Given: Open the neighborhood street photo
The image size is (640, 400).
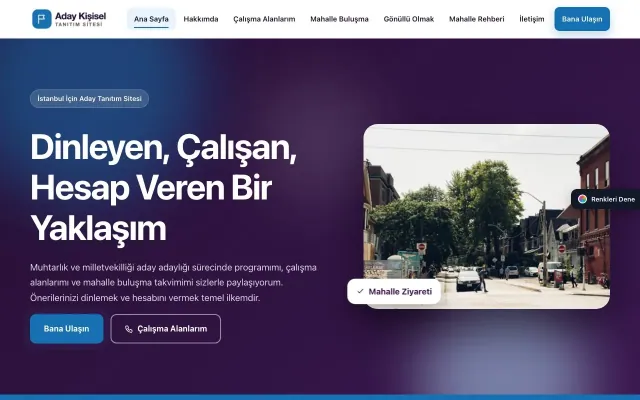Looking at the screenshot, I should tap(487, 216).
